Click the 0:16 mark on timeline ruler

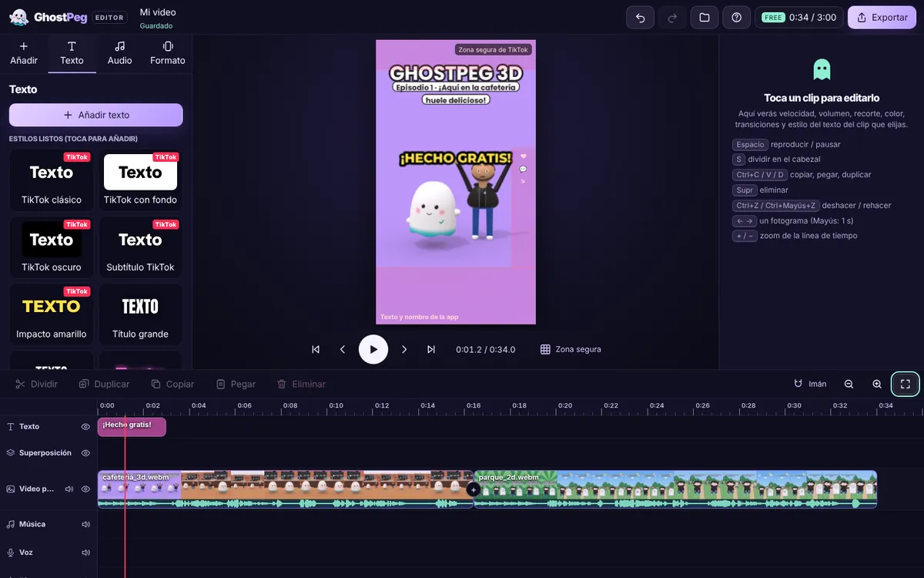474,405
